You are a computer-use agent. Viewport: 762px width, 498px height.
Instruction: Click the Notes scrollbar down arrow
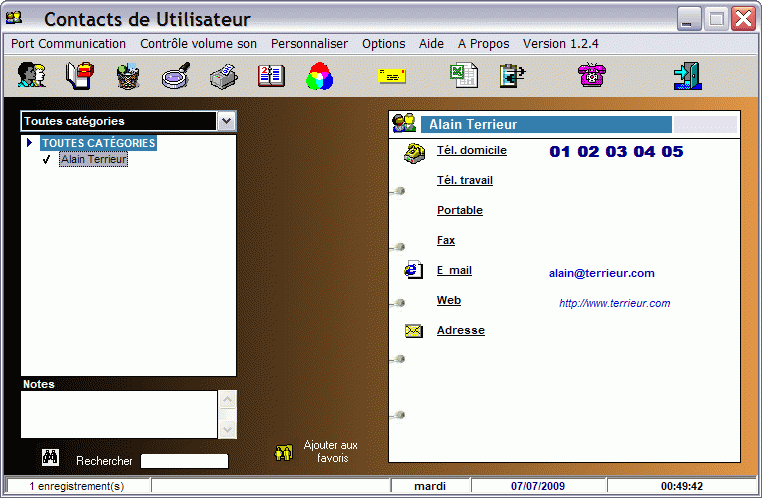[x=227, y=429]
